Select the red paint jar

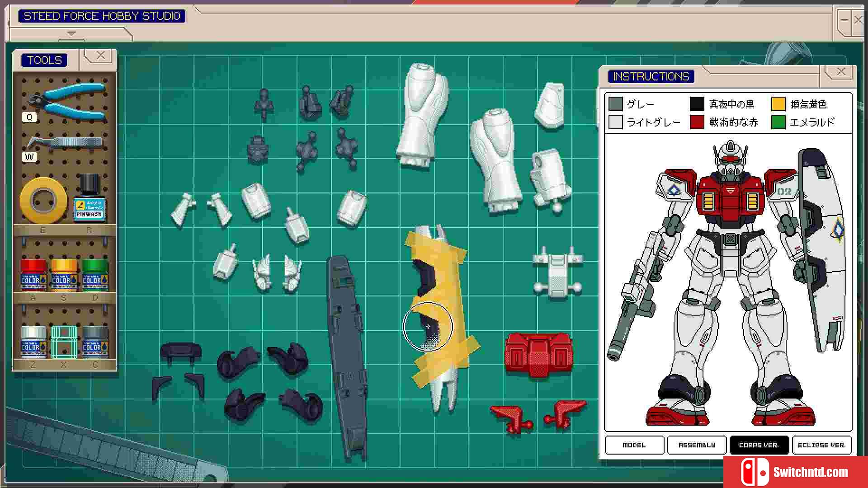(x=33, y=275)
